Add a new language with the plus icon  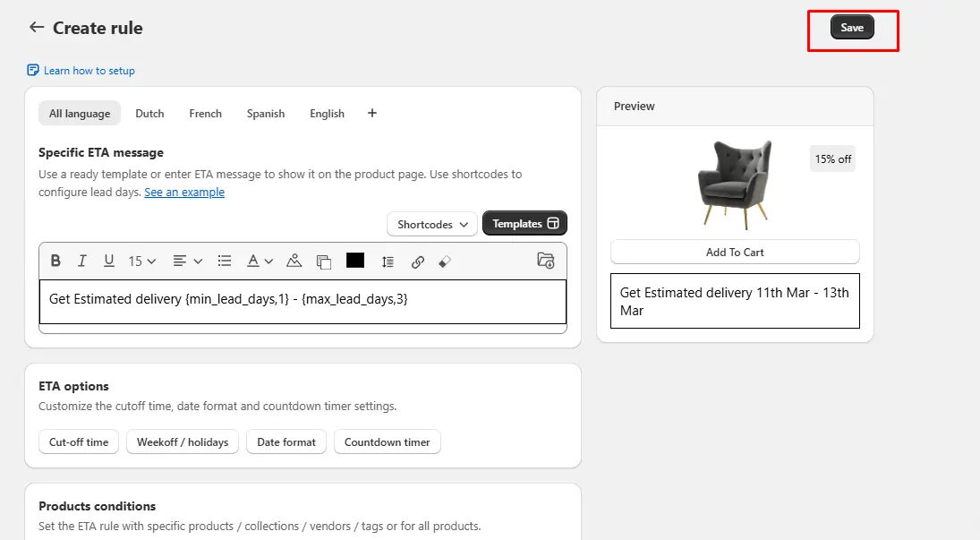point(372,113)
